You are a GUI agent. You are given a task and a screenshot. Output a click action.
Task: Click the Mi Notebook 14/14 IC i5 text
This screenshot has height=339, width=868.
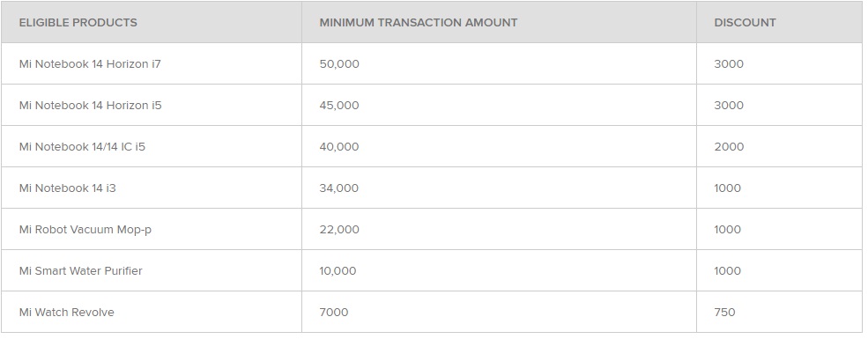click(x=82, y=147)
